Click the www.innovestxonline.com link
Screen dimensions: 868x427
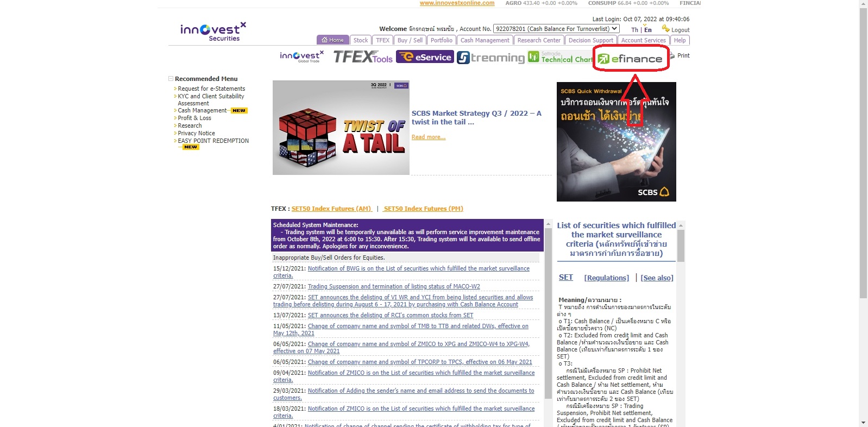(x=457, y=3)
